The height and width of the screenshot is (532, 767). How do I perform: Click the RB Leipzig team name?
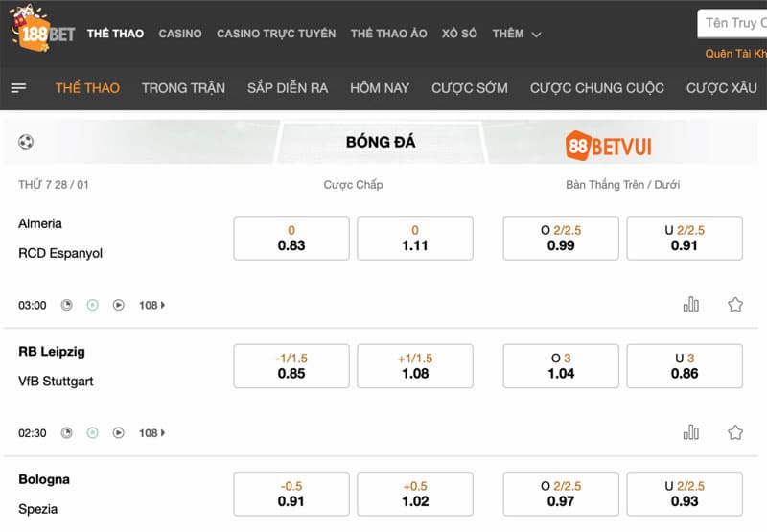[52, 352]
